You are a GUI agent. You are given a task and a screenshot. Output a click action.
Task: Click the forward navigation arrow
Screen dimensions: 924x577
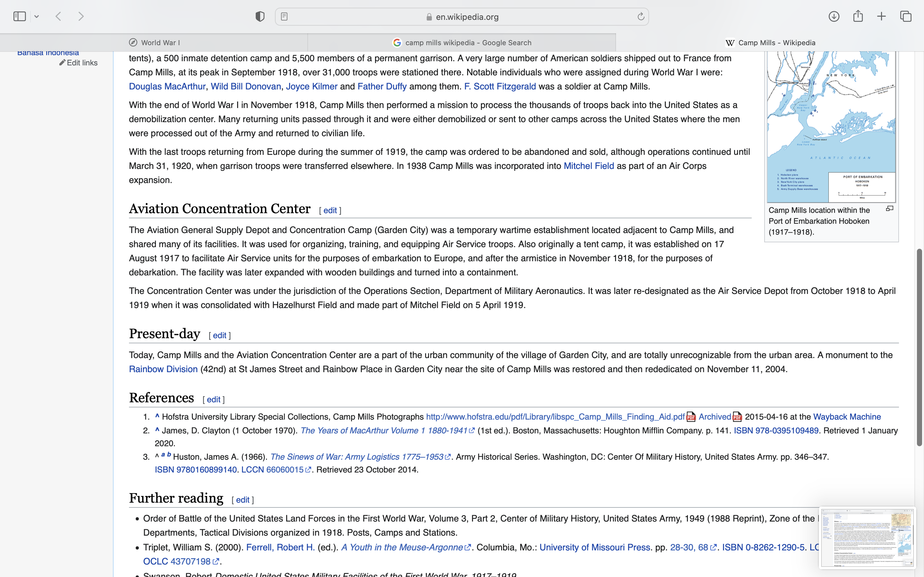click(x=81, y=16)
